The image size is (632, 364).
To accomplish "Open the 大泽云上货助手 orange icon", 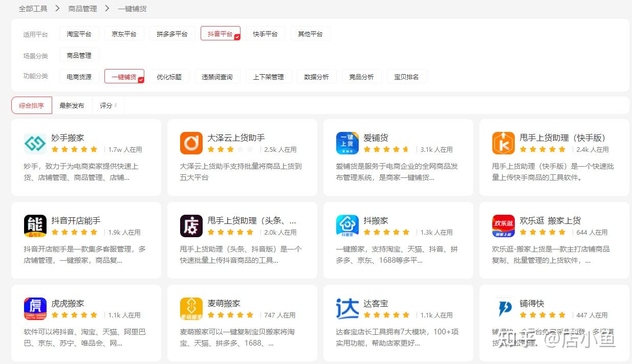I will tap(191, 143).
